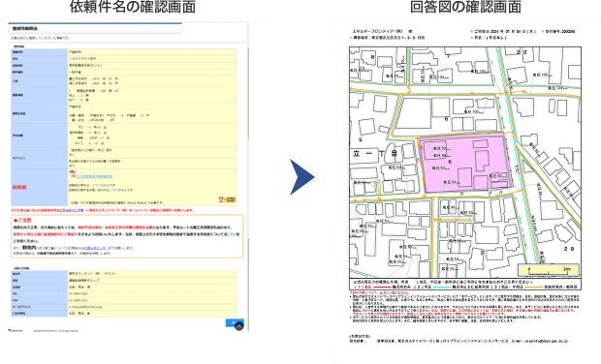Select the 登録情報照会 header tab
Screen dimensions: 601x364
click(95, 28)
